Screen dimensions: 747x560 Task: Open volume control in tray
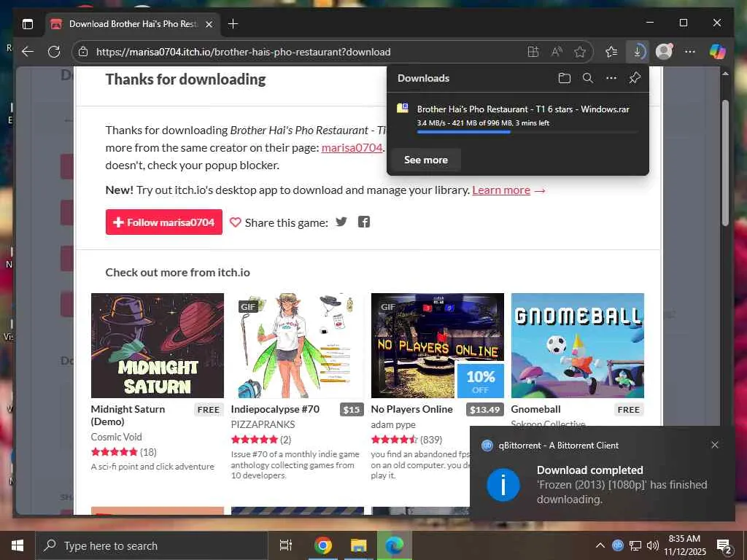(653, 545)
